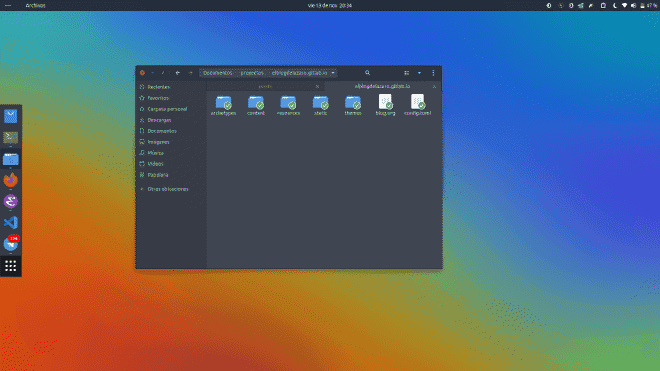Open the resources folder
660x371 pixels.
(x=288, y=105)
